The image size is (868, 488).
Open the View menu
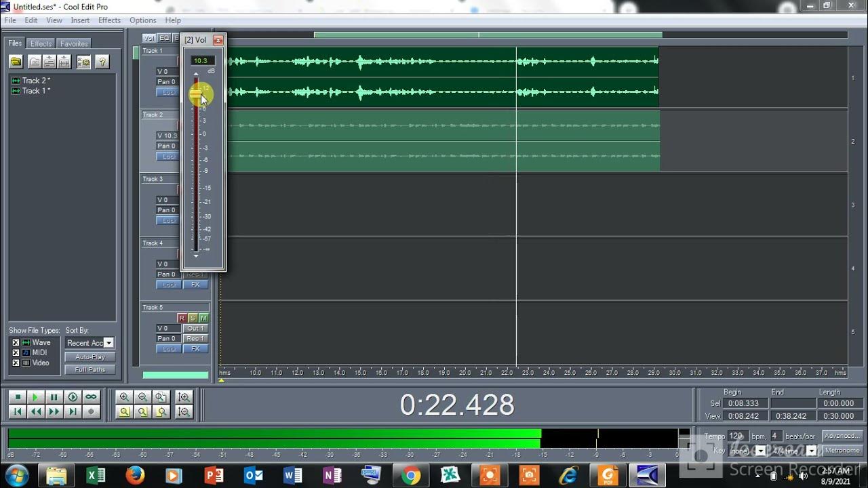(x=54, y=20)
